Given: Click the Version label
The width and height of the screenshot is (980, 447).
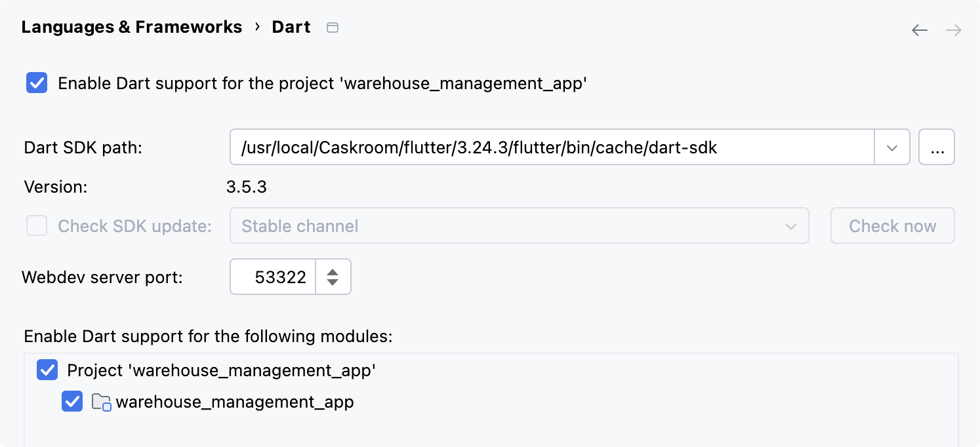Looking at the screenshot, I should coord(56,187).
